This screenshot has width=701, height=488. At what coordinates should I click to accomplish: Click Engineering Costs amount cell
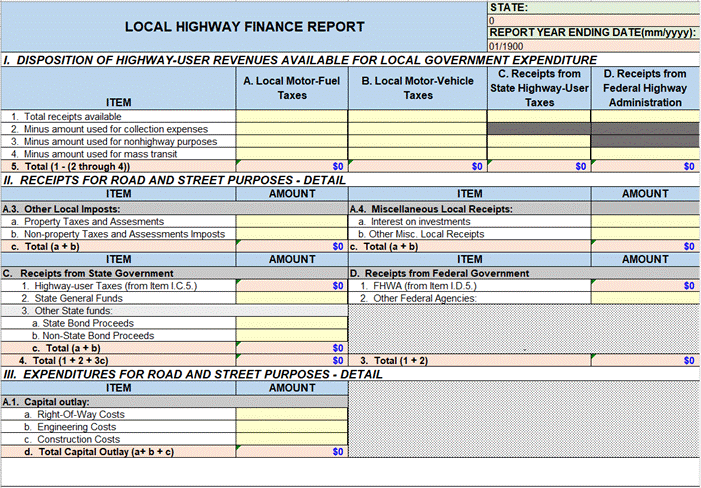point(291,427)
